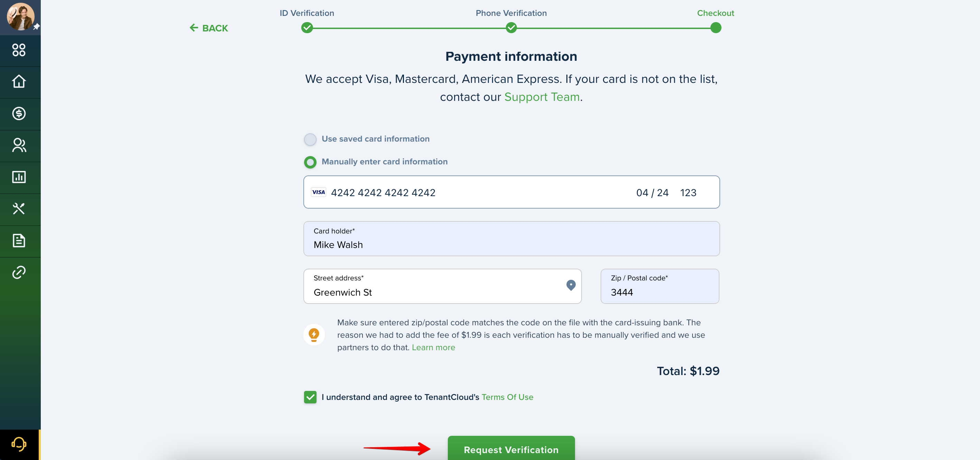The height and width of the screenshot is (460, 980).
Task: Click the location pin in Street address
Action: click(571, 285)
